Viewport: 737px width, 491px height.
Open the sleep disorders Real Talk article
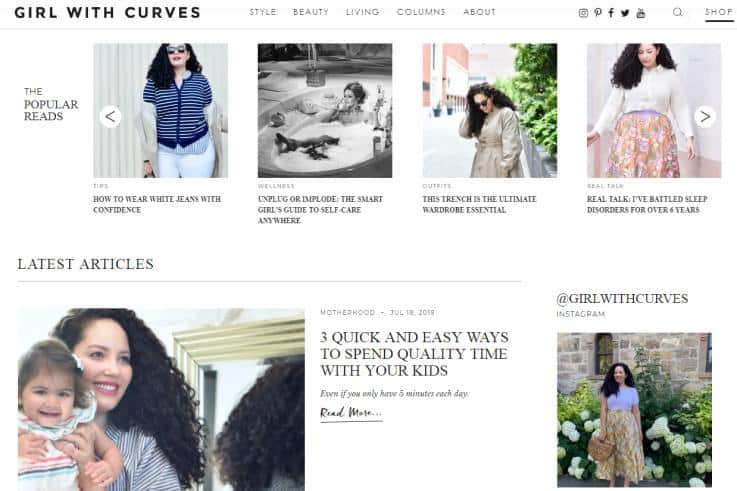(x=647, y=204)
